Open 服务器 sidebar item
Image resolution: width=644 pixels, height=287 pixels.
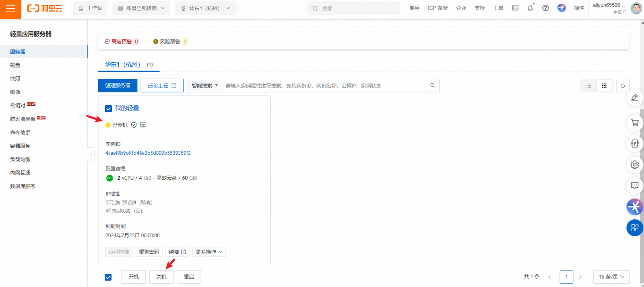[43, 51]
